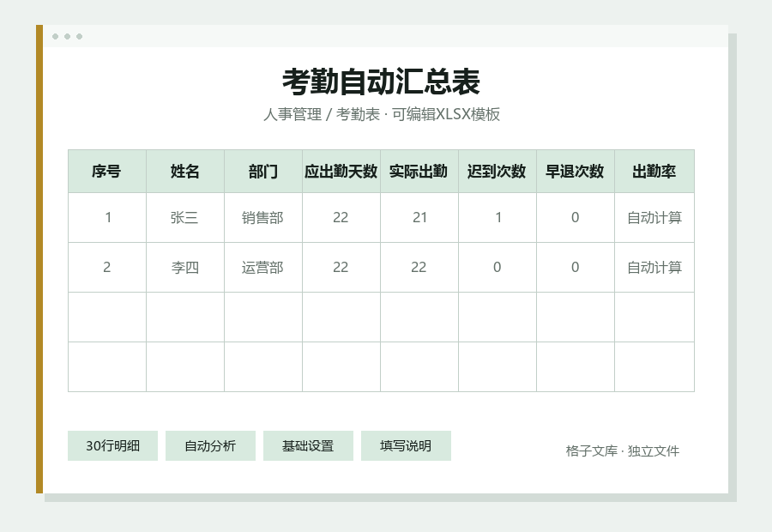Click 李四's 早退次数 value 0
Viewport: 772px width, 532px height.
pyautogui.click(x=575, y=268)
